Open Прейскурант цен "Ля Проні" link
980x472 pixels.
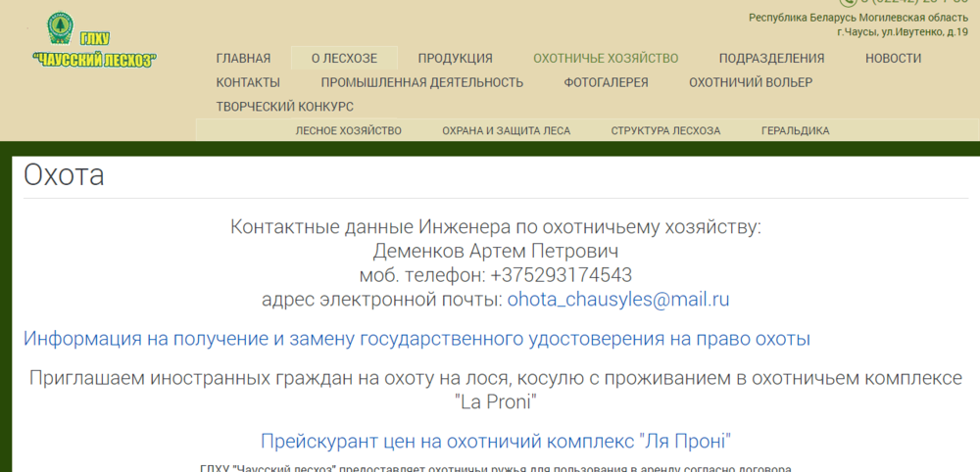click(496, 441)
